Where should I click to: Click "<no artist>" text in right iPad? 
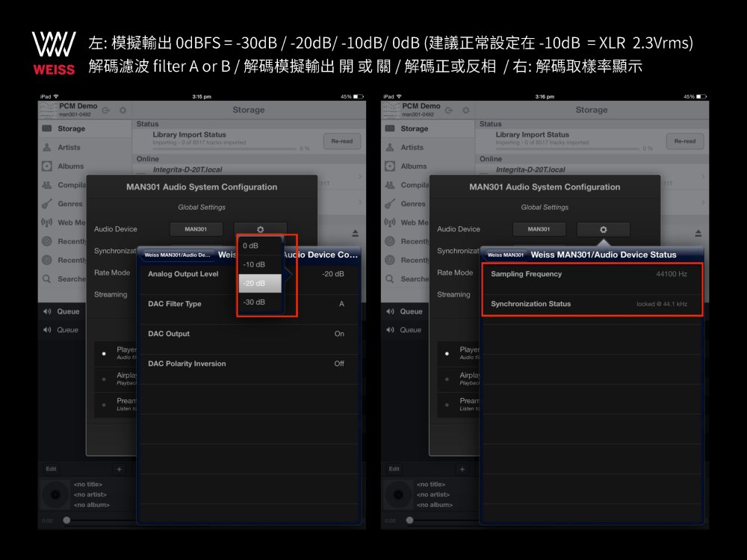coord(433,494)
